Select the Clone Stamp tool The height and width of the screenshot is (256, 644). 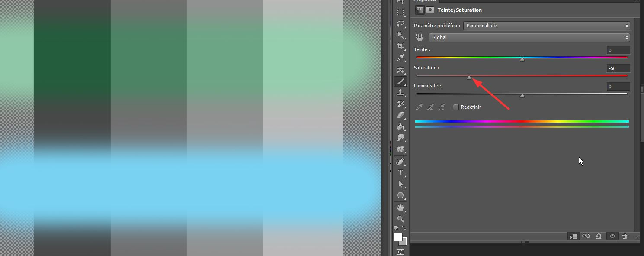pos(400,92)
